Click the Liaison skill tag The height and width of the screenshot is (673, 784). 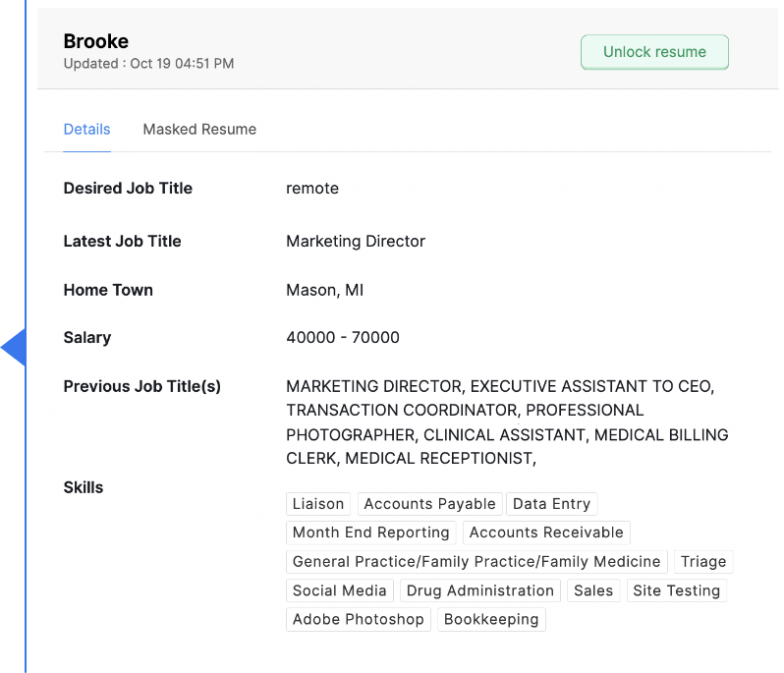pyautogui.click(x=318, y=504)
